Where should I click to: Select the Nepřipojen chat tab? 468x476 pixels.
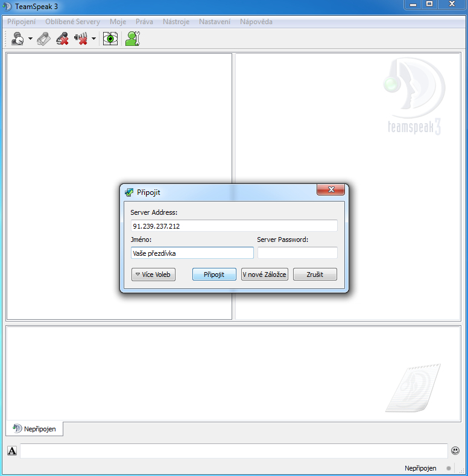34,429
